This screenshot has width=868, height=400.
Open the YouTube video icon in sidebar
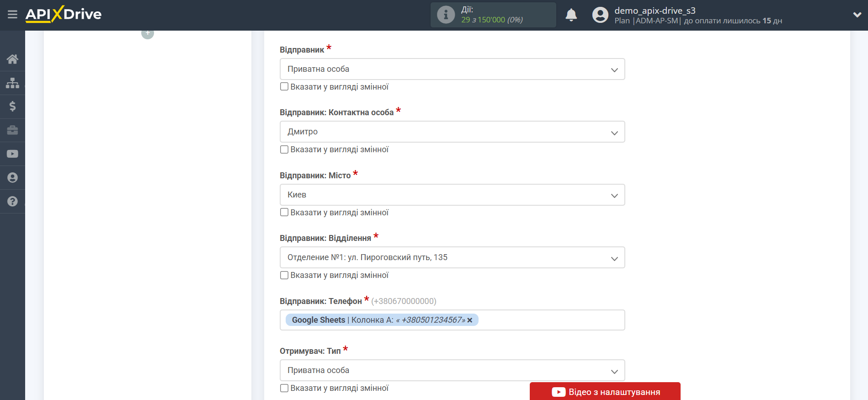coord(12,154)
